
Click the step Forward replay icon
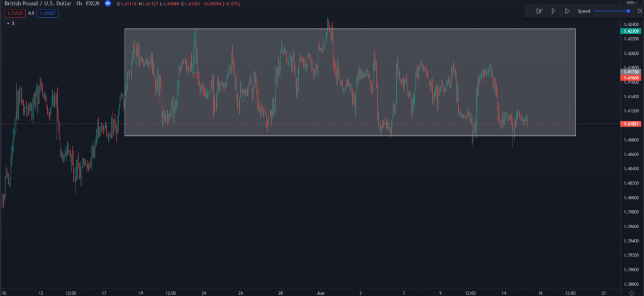tap(567, 11)
